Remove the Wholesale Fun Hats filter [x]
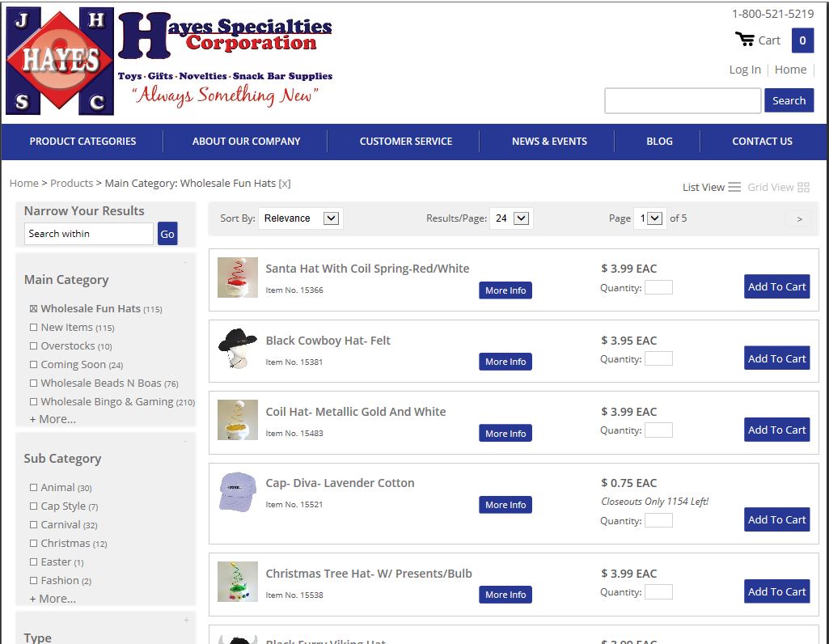The height and width of the screenshot is (644, 829). tap(285, 184)
